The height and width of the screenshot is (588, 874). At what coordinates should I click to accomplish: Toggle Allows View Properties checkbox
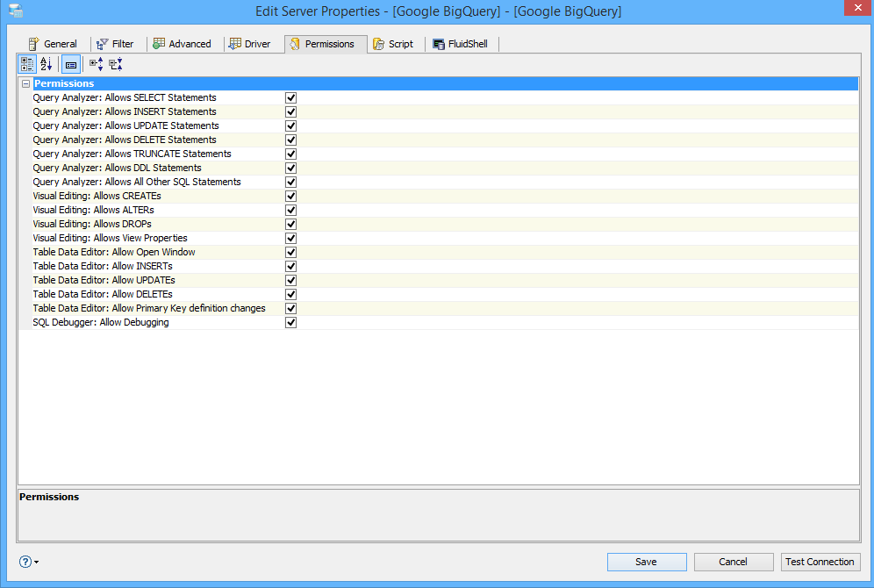pos(291,238)
